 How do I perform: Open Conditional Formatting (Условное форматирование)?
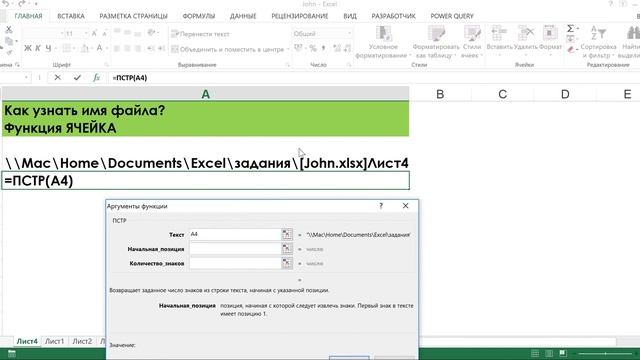383,42
